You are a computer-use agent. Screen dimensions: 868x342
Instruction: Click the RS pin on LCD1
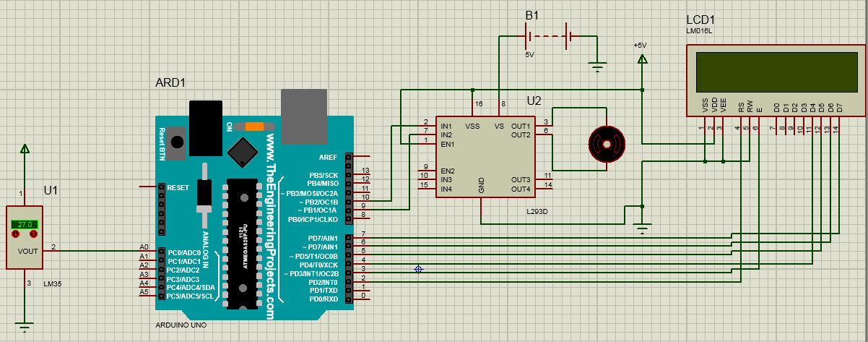pyautogui.click(x=742, y=108)
